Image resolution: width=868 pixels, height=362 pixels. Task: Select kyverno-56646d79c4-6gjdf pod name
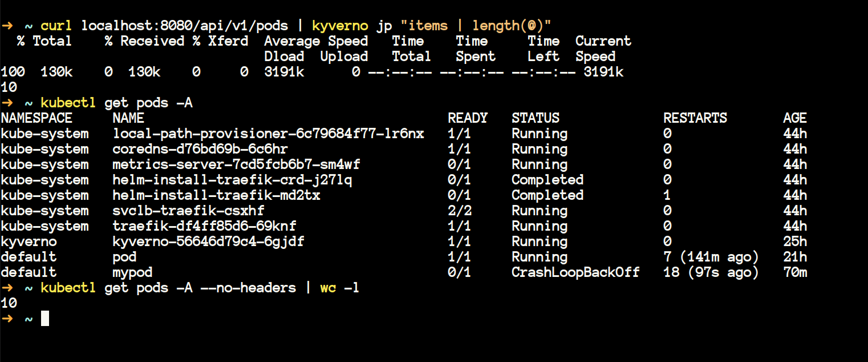[208, 242]
